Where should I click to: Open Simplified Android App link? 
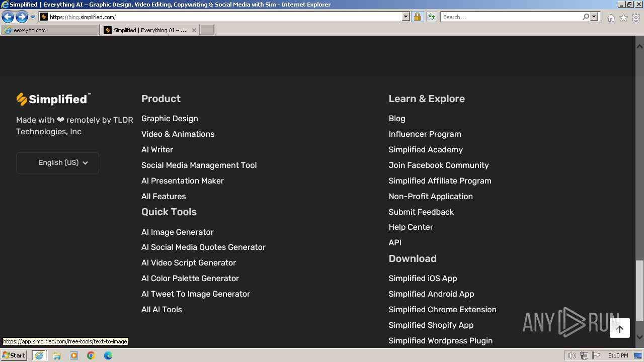coord(431,294)
